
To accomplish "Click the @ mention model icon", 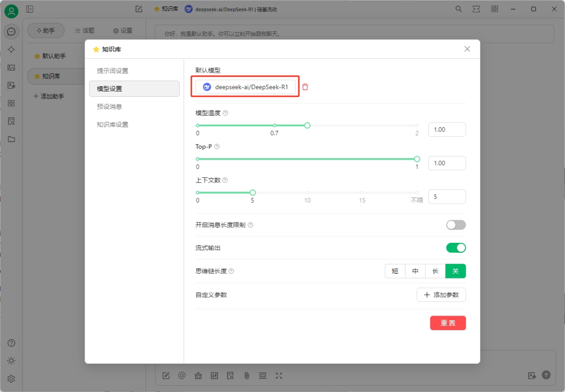I will pos(182,376).
